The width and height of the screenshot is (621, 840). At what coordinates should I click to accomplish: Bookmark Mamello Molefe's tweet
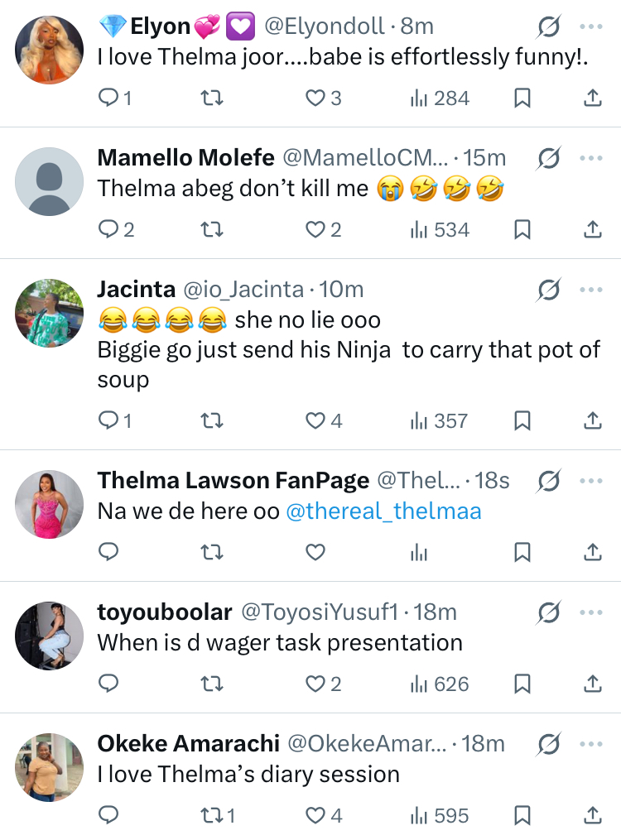522,229
